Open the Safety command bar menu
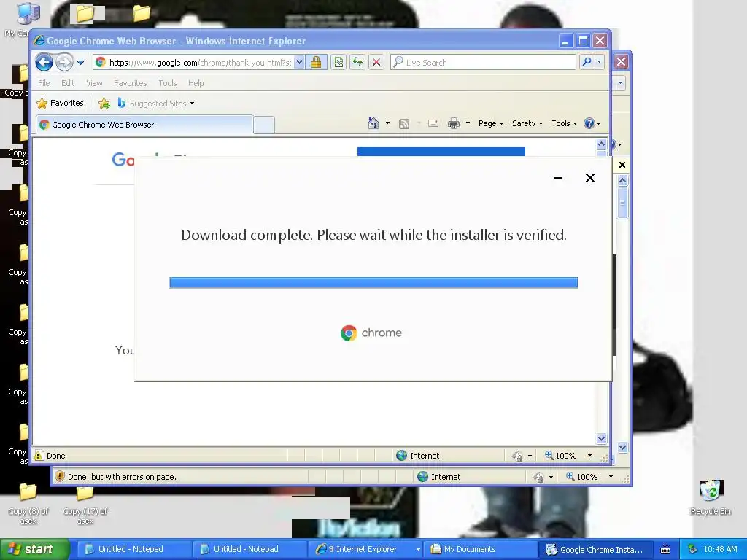747x560 pixels. (527, 123)
